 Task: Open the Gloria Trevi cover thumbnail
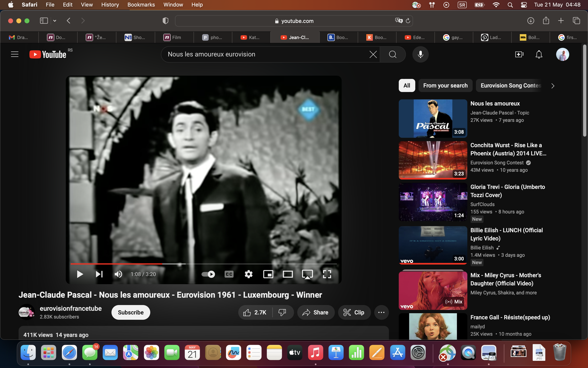click(433, 202)
